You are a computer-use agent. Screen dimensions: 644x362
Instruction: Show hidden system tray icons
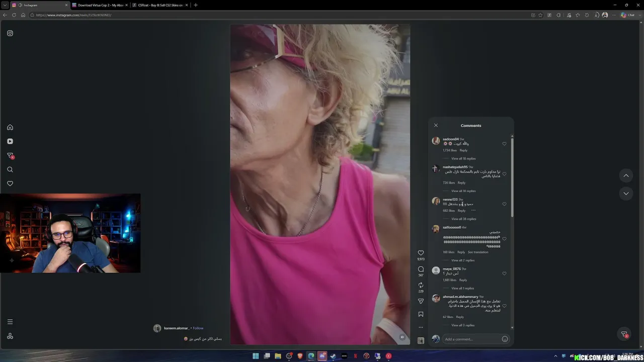(x=556, y=356)
